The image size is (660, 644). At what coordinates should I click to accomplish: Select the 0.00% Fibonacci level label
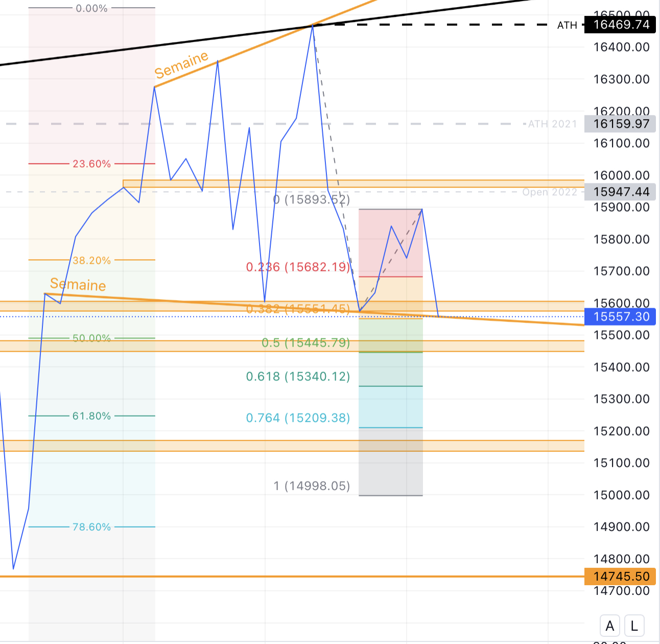click(x=91, y=8)
